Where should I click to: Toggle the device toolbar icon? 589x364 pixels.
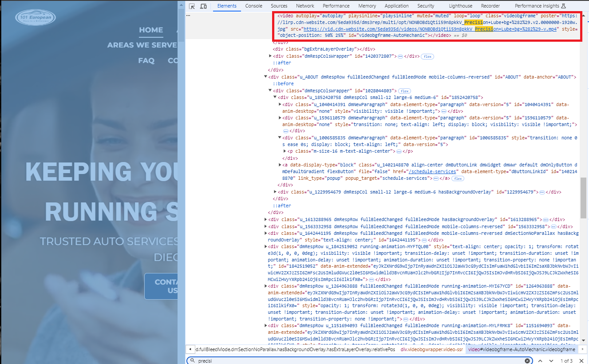[x=203, y=6]
